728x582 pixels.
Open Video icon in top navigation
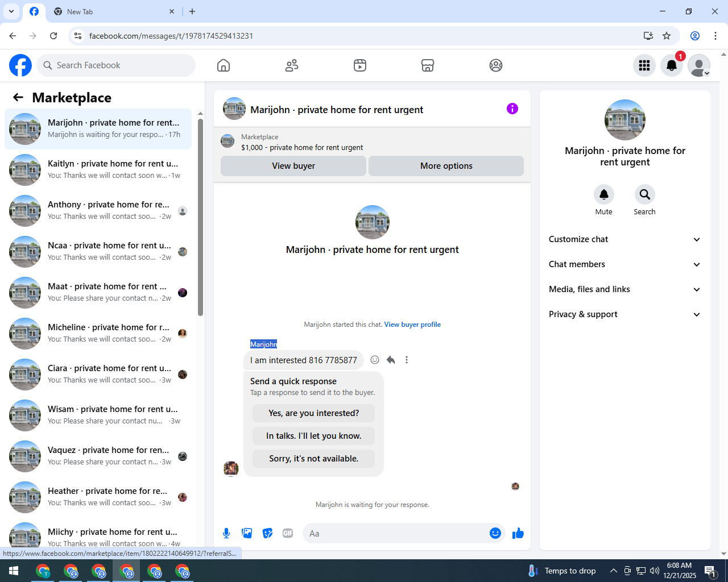(x=360, y=65)
